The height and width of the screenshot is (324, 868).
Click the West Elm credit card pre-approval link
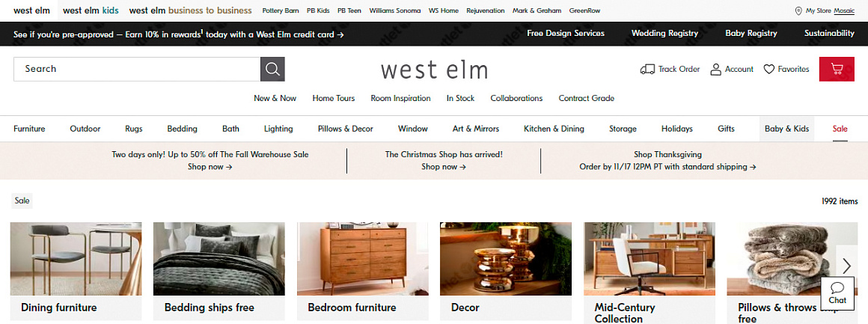click(x=179, y=34)
